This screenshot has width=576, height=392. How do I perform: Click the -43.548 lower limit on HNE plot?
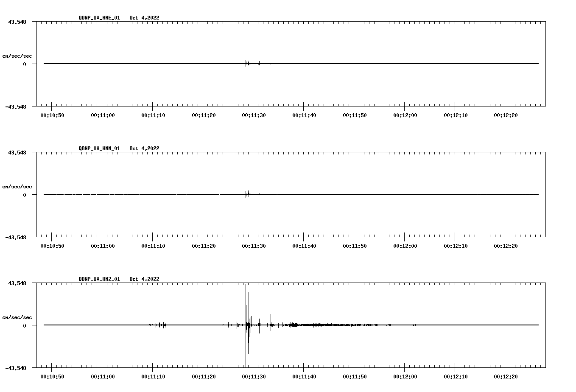click(x=16, y=107)
